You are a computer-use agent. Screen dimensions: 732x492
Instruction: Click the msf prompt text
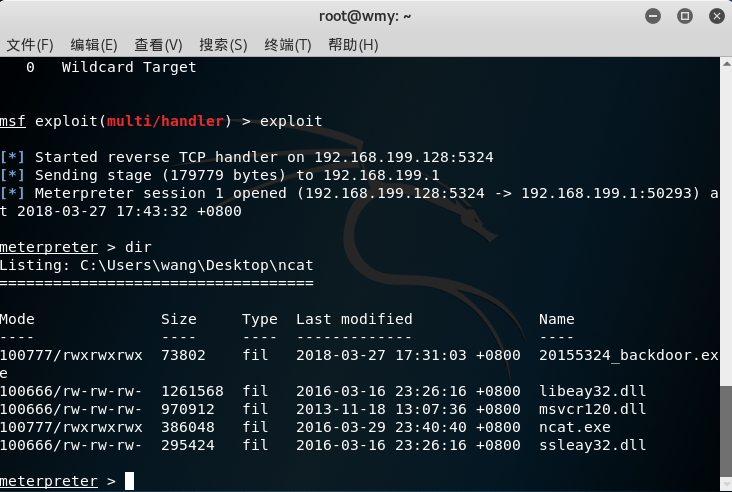pos(13,121)
